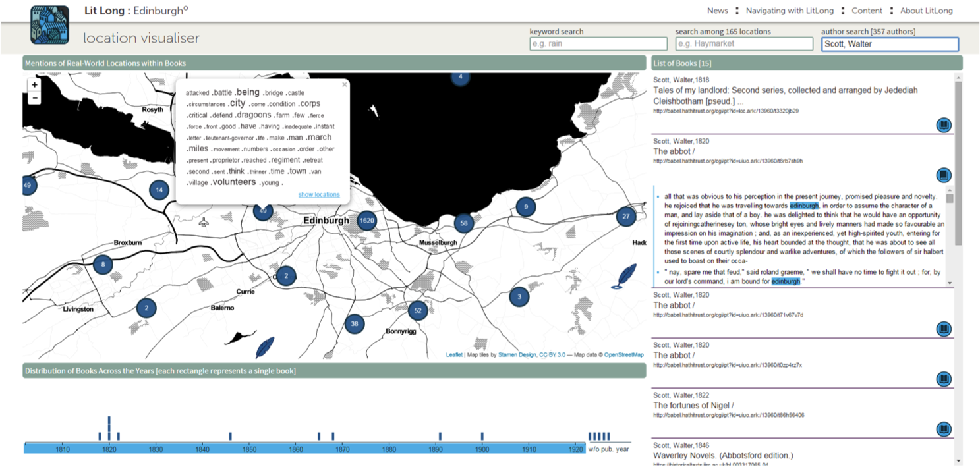Click the 58 cluster marker near Musselburgh
980x467 pixels.
pos(464,223)
